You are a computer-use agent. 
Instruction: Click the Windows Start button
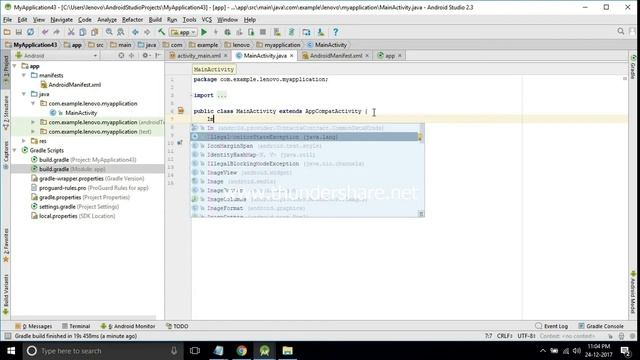click(x=11, y=351)
